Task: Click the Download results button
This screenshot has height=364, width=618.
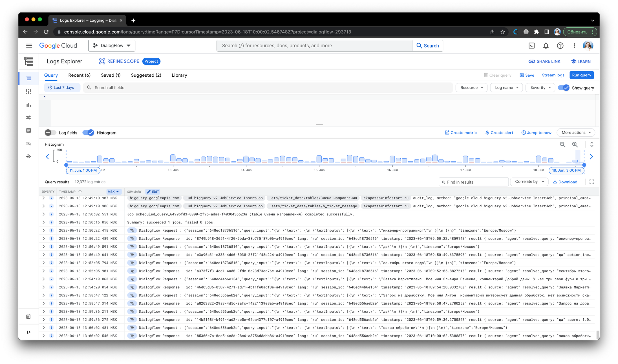Action: 565,182
